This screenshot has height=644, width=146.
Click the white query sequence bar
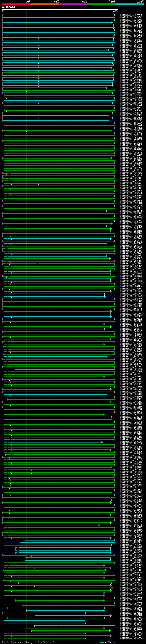tap(60, 10)
